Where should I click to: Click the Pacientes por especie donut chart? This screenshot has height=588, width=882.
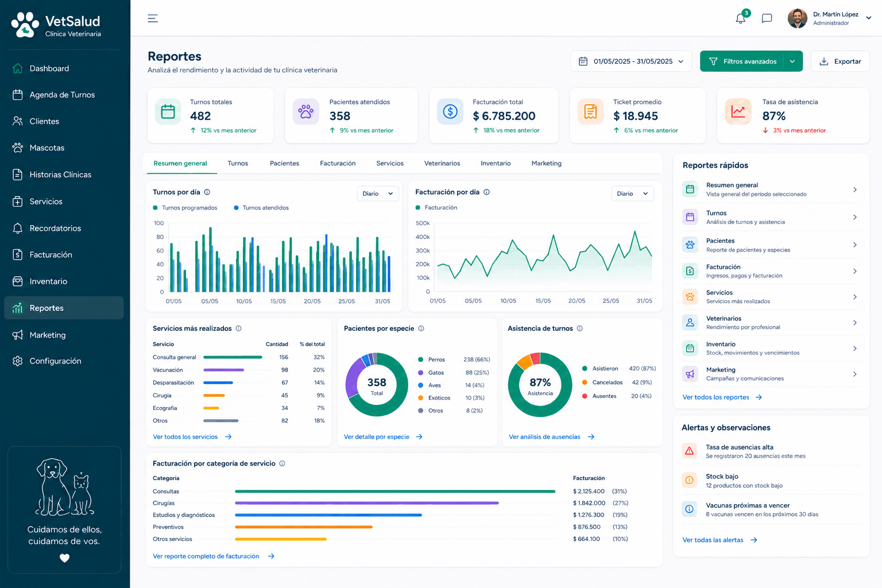(377, 385)
